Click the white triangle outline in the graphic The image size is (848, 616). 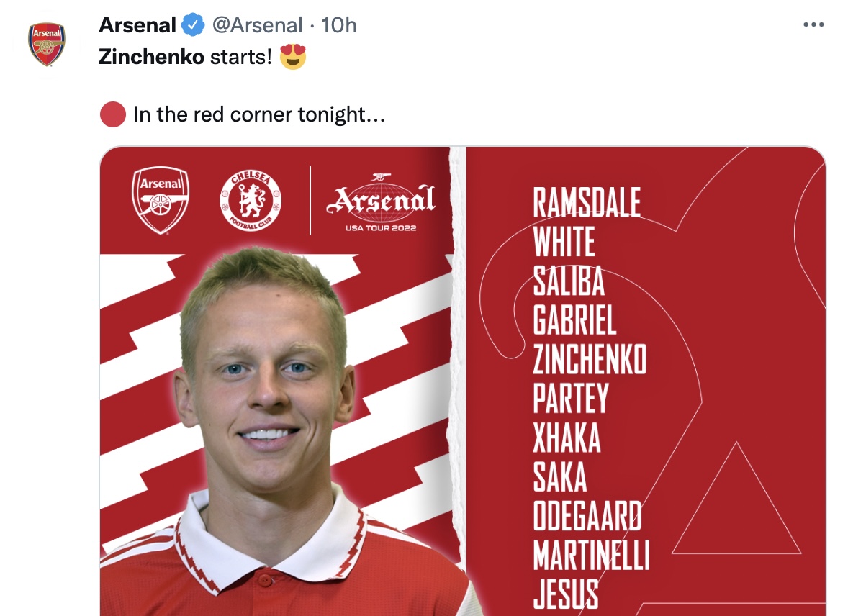coord(736,504)
